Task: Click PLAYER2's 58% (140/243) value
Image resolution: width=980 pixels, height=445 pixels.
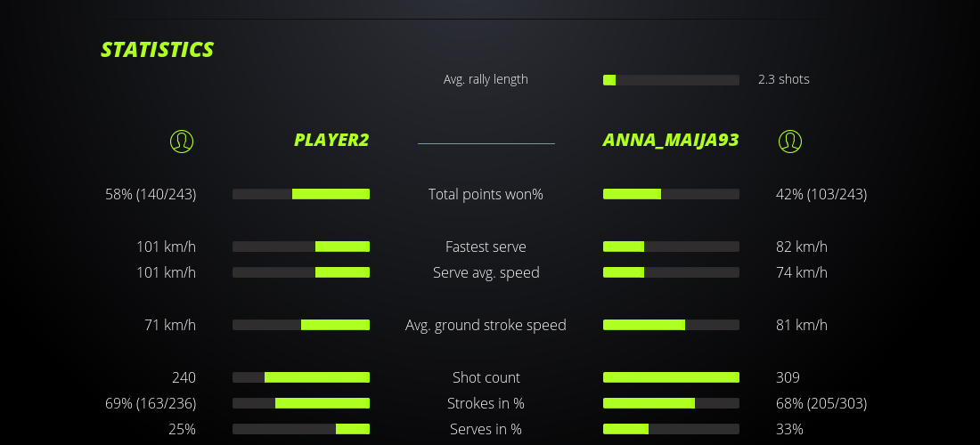Action: 151,194
